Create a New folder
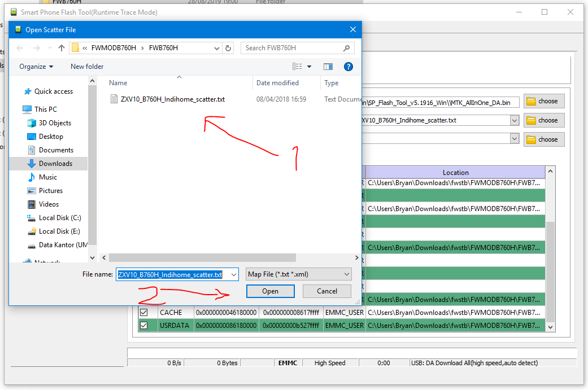 pyautogui.click(x=87, y=67)
